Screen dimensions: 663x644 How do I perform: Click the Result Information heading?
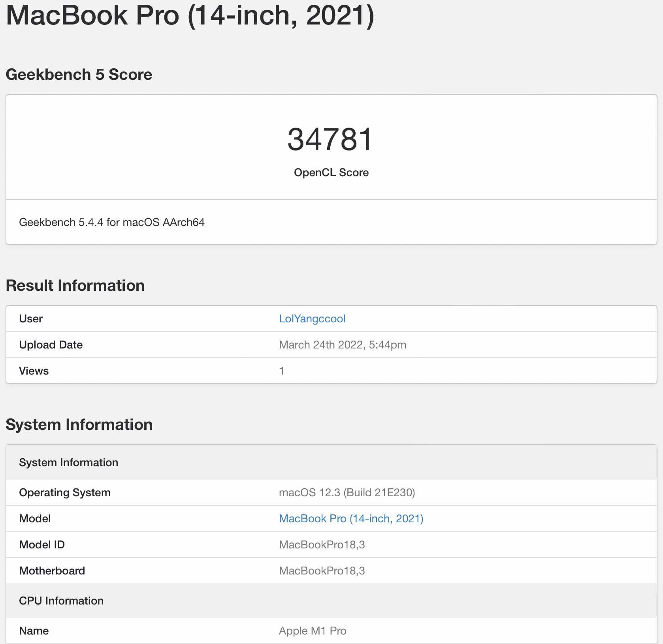(75, 286)
